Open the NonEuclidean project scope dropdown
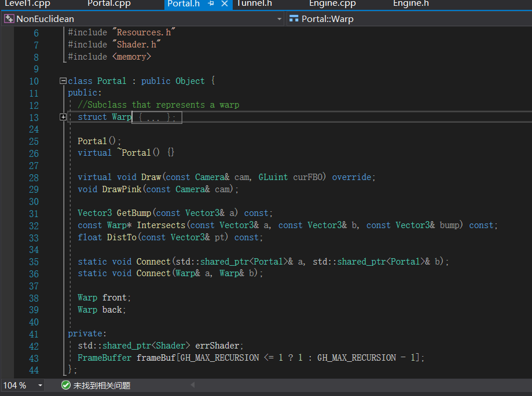The image size is (532, 396). click(x=279, y=19)
